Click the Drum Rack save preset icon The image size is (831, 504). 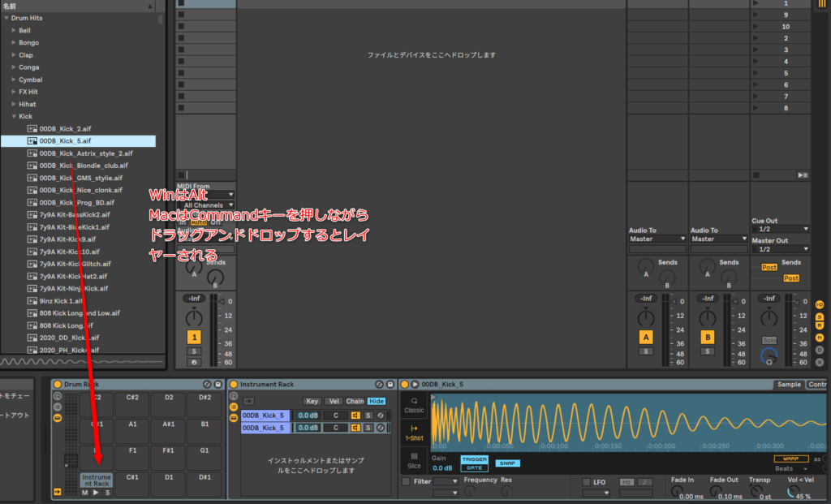tap(217, 384)
